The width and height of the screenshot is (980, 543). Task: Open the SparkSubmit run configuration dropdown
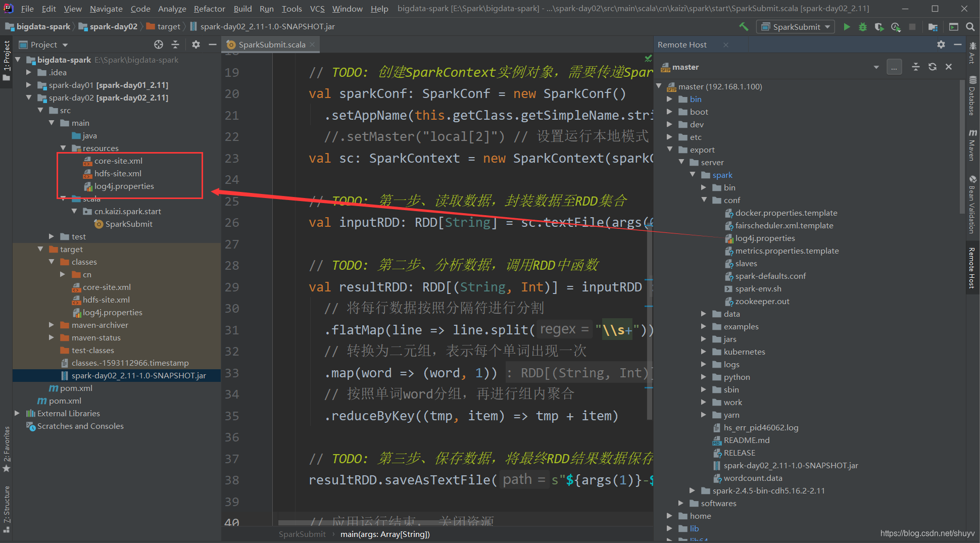796,27
